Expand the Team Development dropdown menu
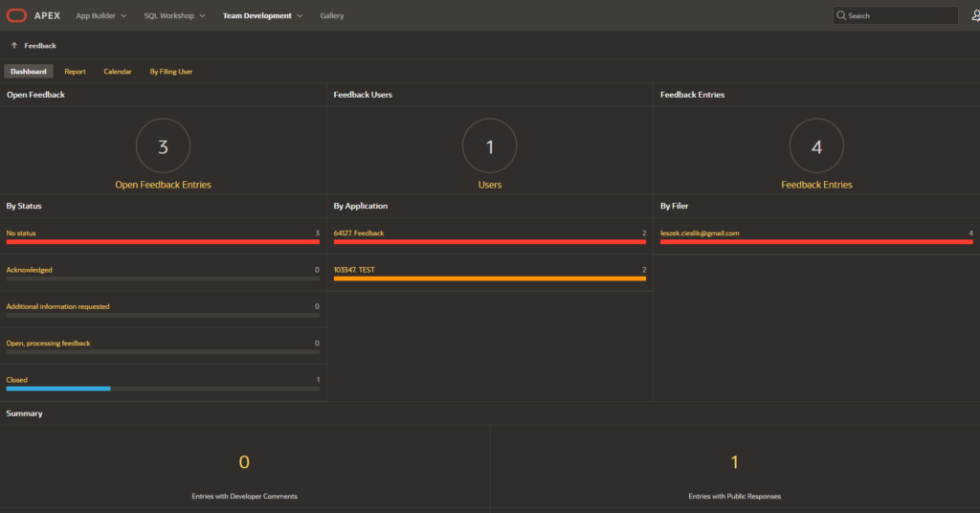This screenshot has width=980, height=513. coord(262,15)
